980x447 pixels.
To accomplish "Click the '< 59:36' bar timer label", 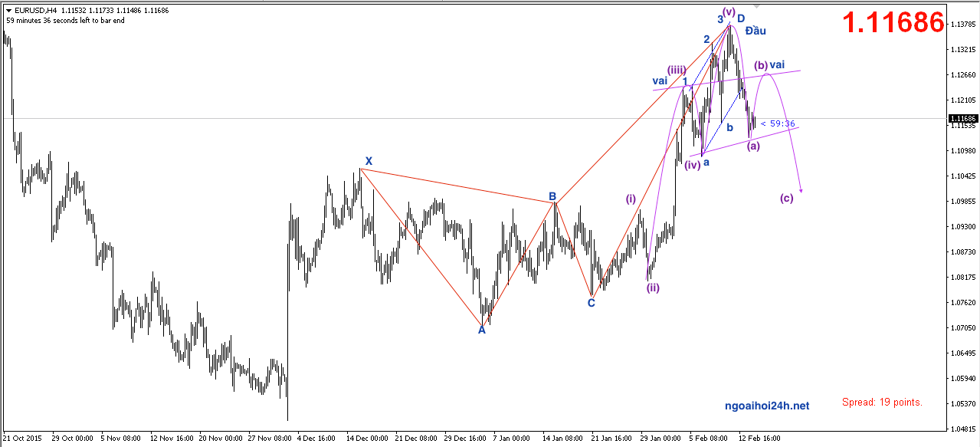I will click(778, 123).
